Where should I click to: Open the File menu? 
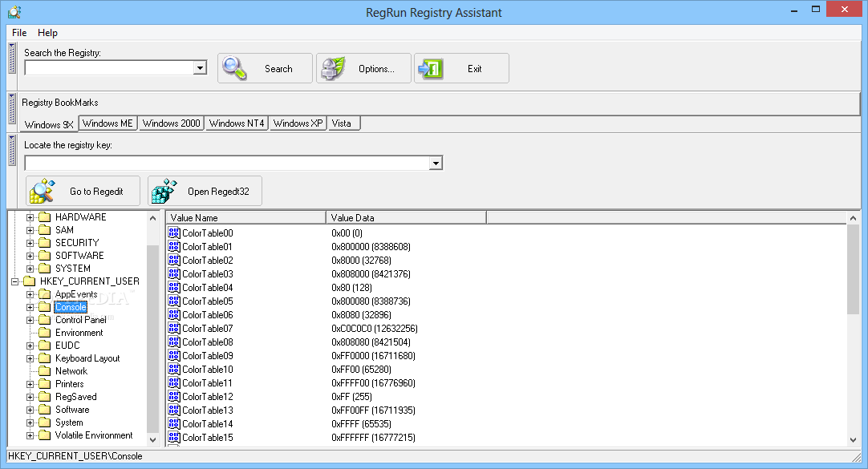click(19, 33)
